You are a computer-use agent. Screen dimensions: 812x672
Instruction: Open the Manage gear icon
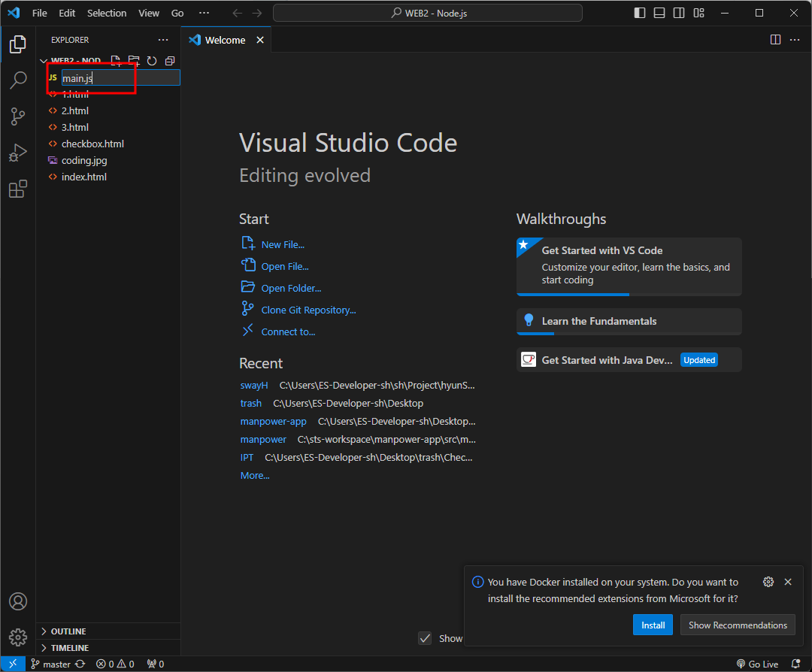17,637
